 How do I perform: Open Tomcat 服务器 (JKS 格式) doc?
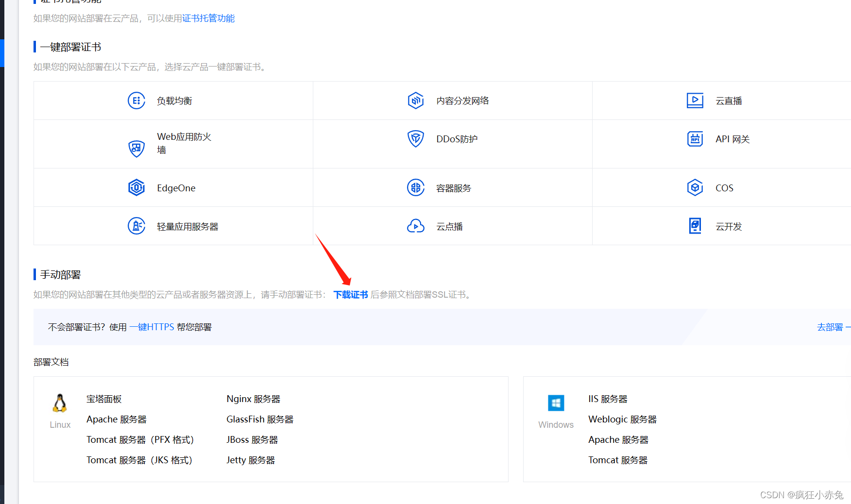140,460
